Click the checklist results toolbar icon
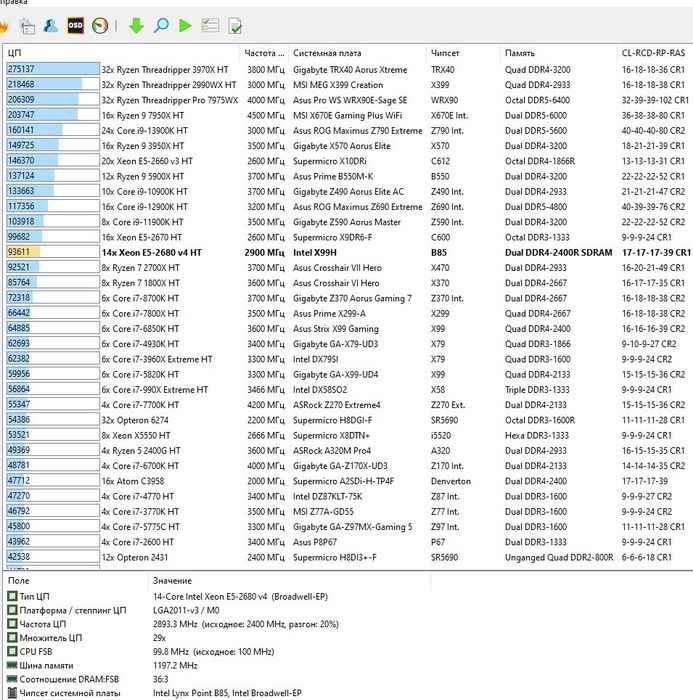Screen dimensions: 693x700 pyautogui.click(x=210, y=25)
